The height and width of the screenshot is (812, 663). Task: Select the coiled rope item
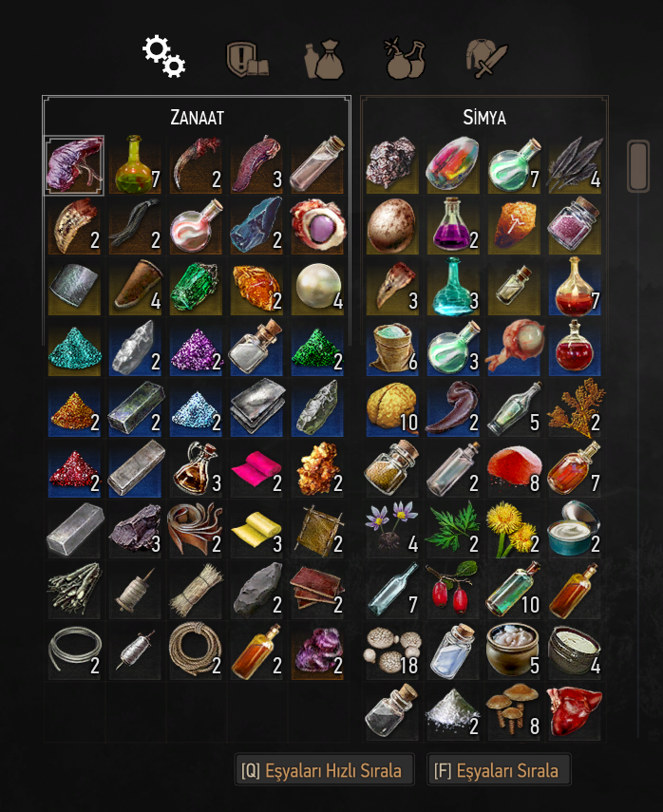coord(196,651)
